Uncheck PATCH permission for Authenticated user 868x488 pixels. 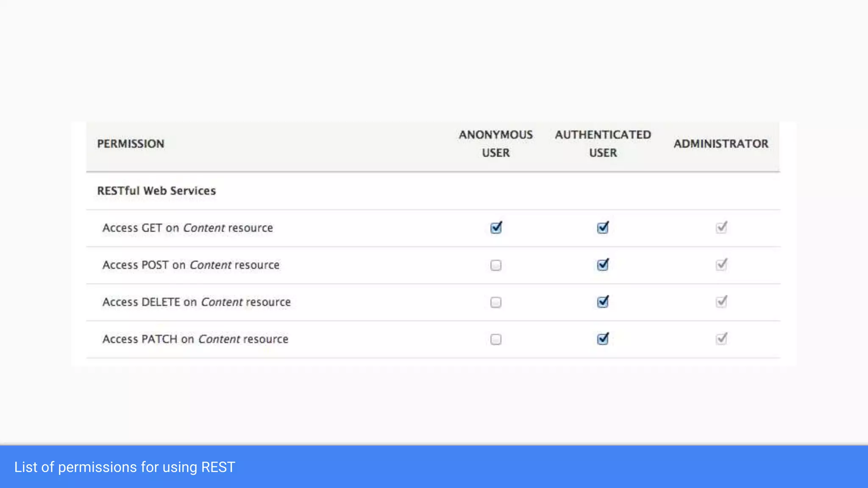[603, 339]
